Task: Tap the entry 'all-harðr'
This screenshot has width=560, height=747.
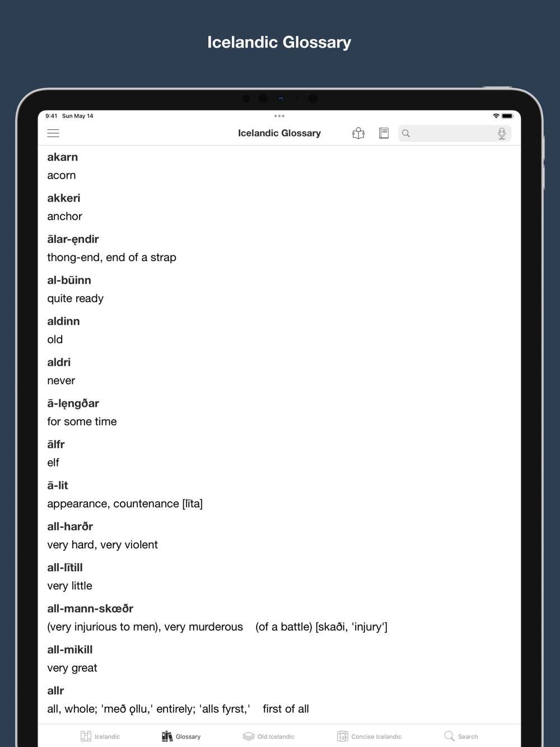Action: (x=70, y=526)
